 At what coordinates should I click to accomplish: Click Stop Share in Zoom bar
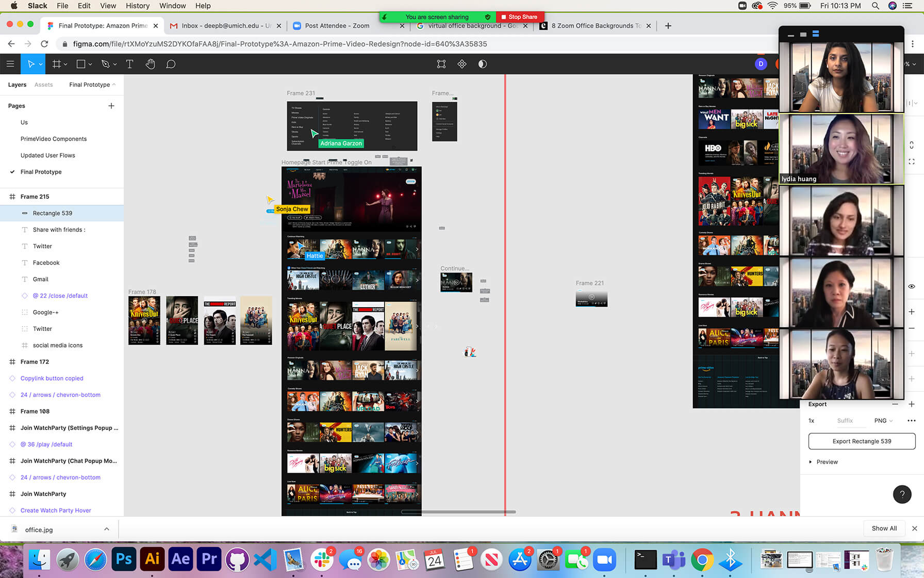coord(519,17)
